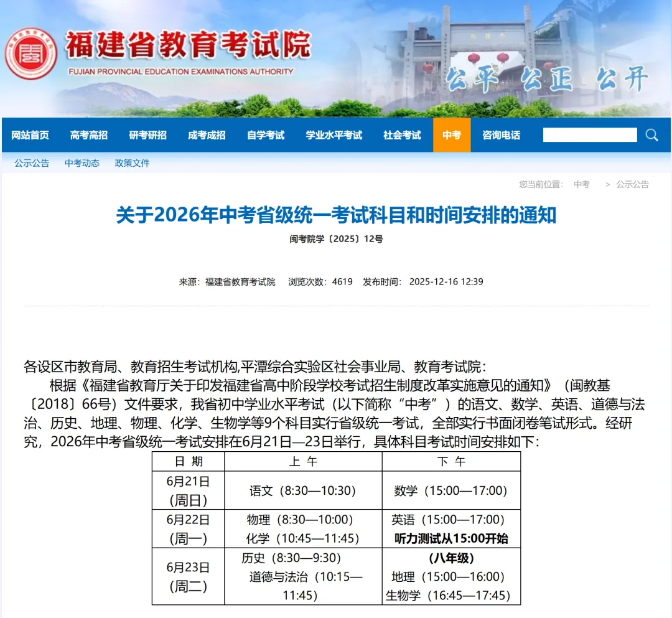Open the 社会考试 navigation item
Image resolution: width=672 pixels, height=618 pixels.
[x=402, y=134]
